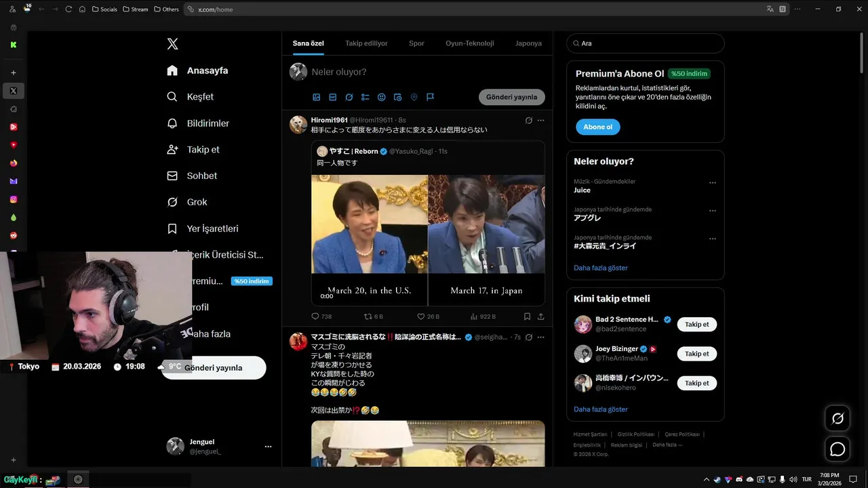Screen dimensions: 868x488
Task: Switch to Japonya tab
Action: tap(528, 43)
